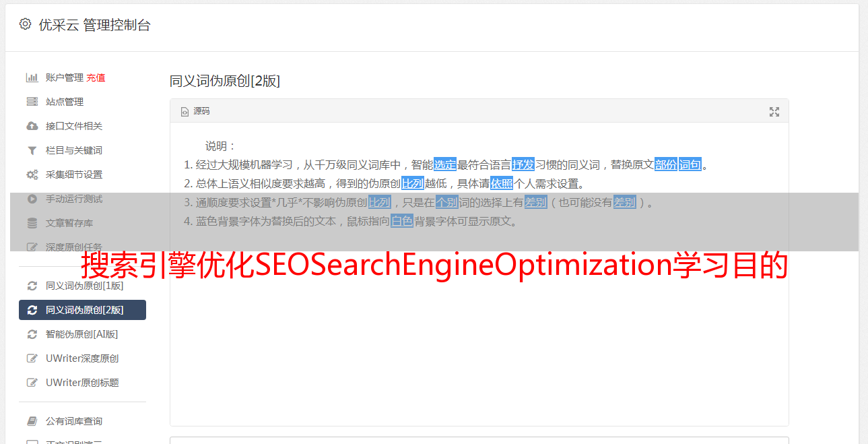Click the 接口文件相关 cloud upload icon
The height and width of the screenshot is (444, 868).
(32, 126)
